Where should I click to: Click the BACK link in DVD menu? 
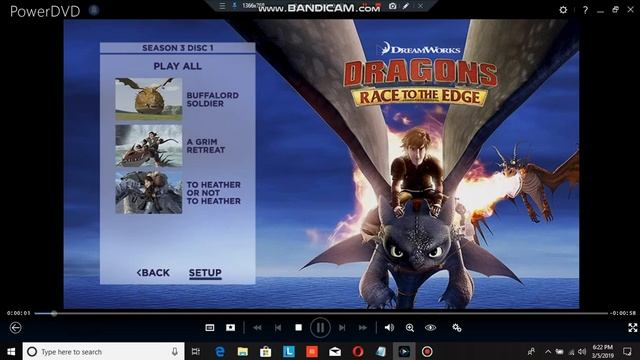click(153, 273)
